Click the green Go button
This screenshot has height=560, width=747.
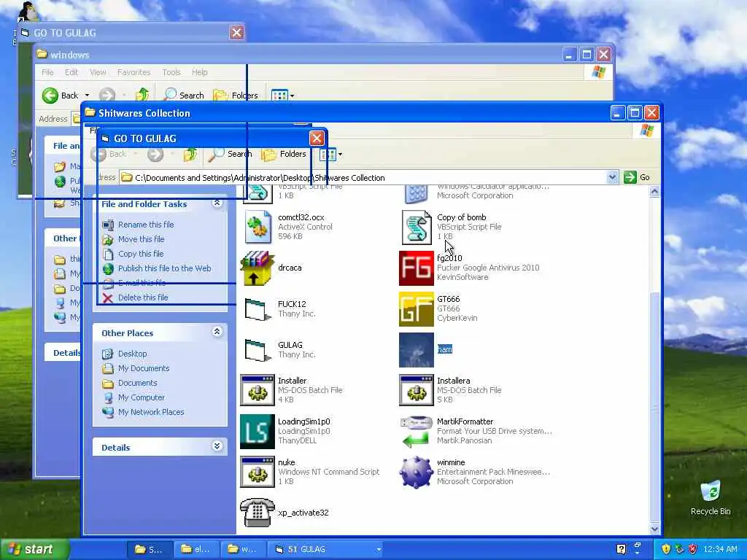(637, 177)
